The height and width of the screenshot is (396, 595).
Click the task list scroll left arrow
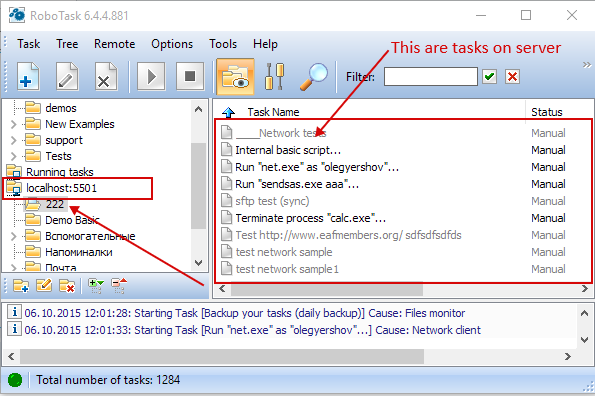(x=222, y=289)
